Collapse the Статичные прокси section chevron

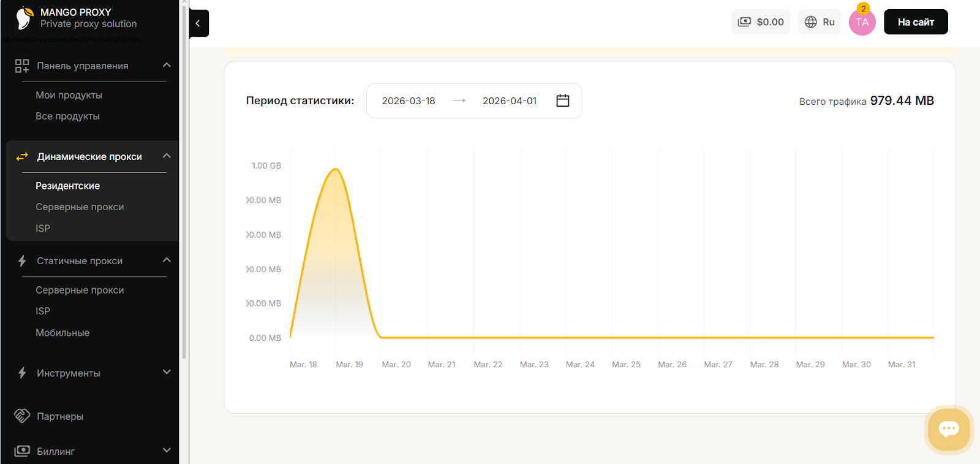tap(167, 260)
